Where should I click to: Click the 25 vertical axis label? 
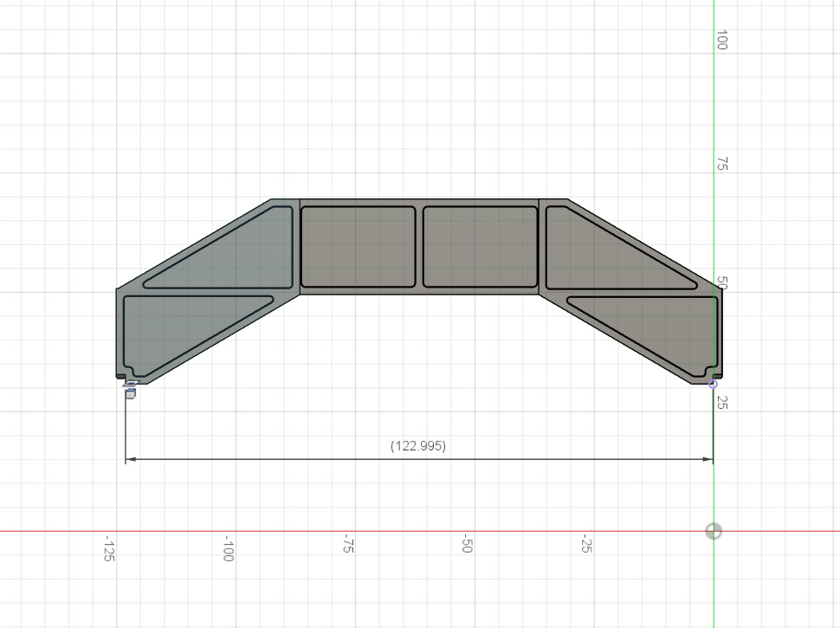coord(722,403)
